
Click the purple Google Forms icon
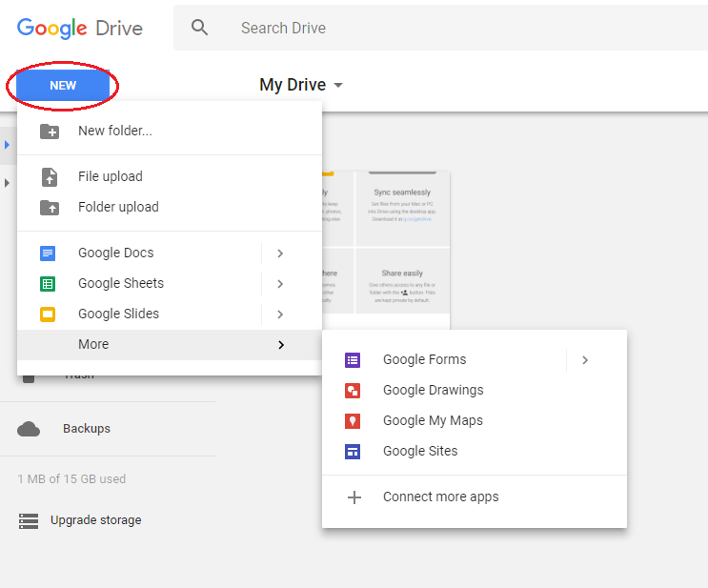click(353, 360)
